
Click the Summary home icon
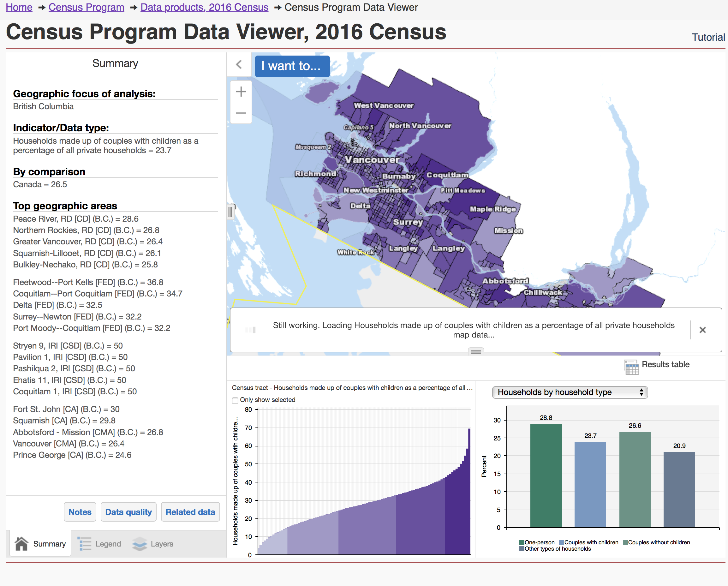coord(21,544)
